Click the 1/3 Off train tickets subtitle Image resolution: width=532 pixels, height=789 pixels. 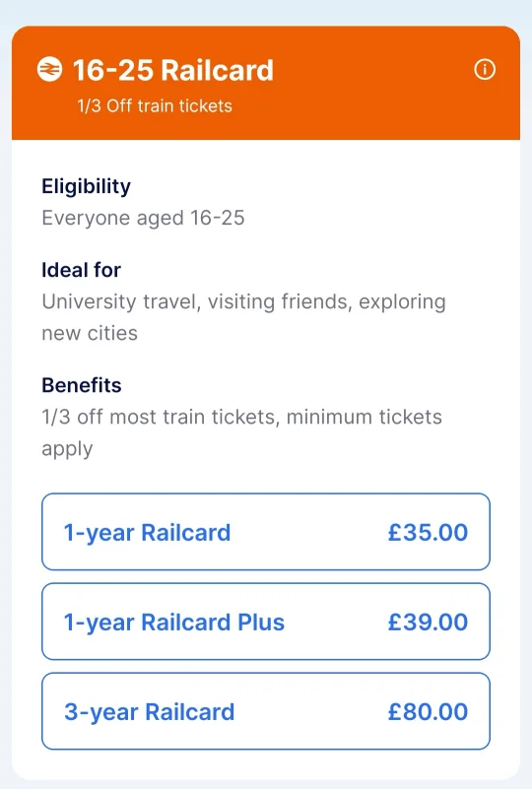(155, 106)
